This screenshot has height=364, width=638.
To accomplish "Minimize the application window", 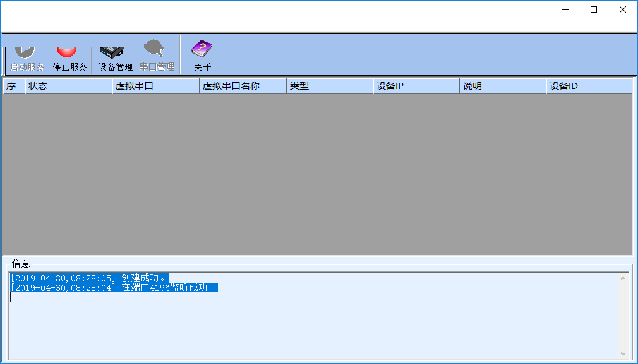I will 564,9.
